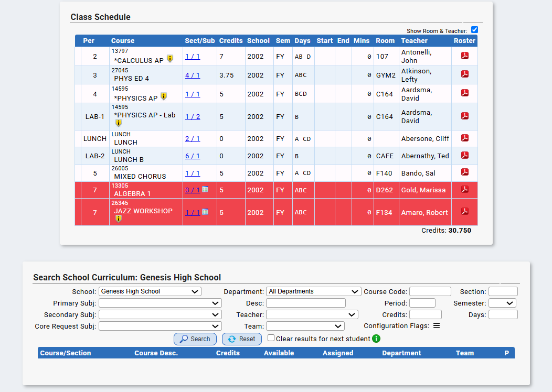The height and width of the screenshot is (392, 552).
Task: Open section link 1 / 1 for Calculus AP
Action: click(x=193, y=56)
